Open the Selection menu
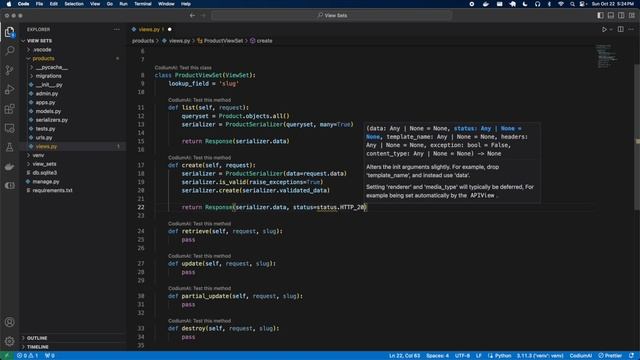This screenshot has height=360, width=640. (74, 4)
